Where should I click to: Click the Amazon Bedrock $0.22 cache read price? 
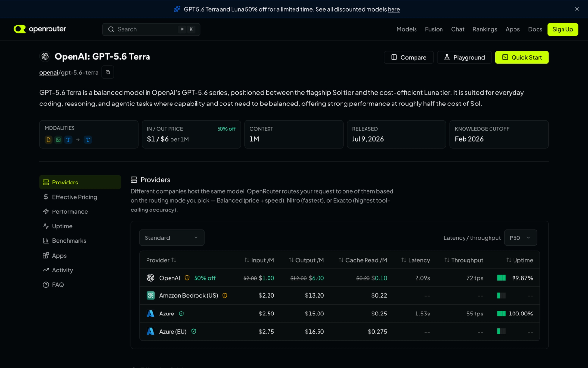(379, 296)
